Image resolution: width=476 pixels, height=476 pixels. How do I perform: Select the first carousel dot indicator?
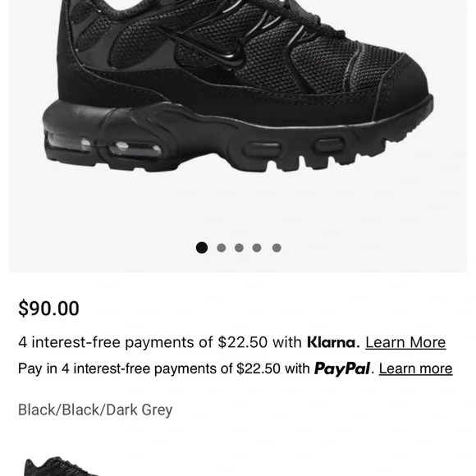coord(202,248)
